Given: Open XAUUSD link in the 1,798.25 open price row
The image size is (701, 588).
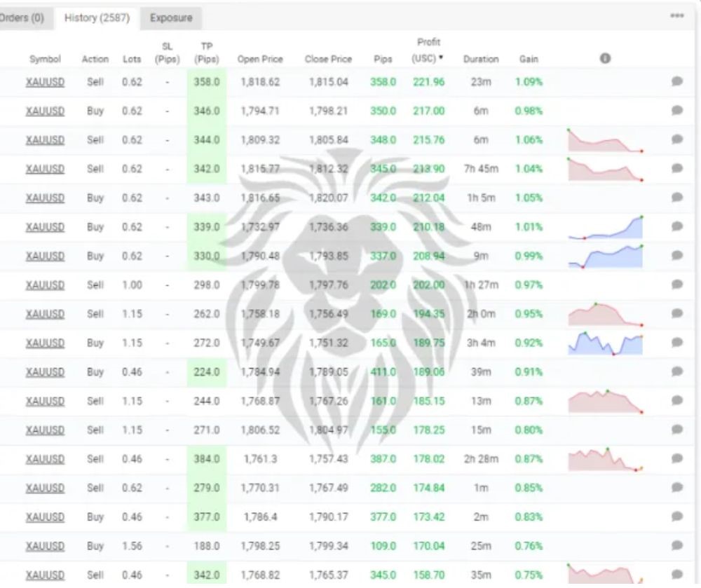Looking at the screenshot, I should pyautogui.click(x=45, y=547).
